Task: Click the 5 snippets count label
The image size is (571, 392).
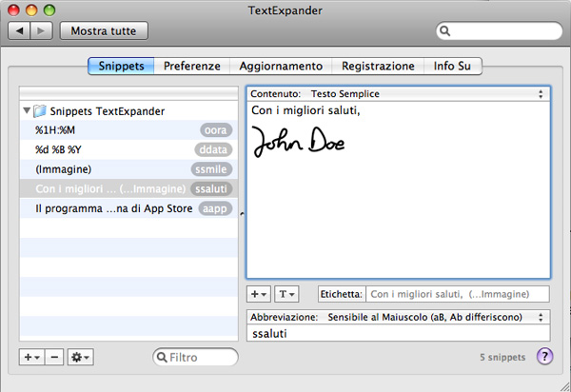Action: [502, 357]
